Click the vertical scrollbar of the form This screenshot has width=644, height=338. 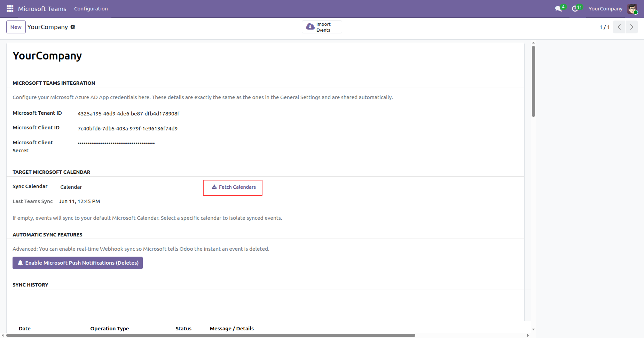(x=533, y=81)
